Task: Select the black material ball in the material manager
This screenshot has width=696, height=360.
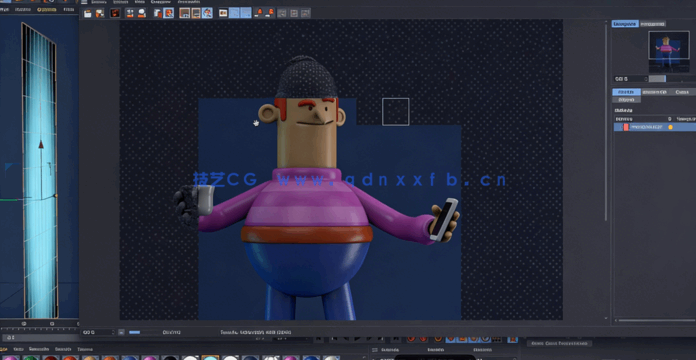Action: pos(170,358)
